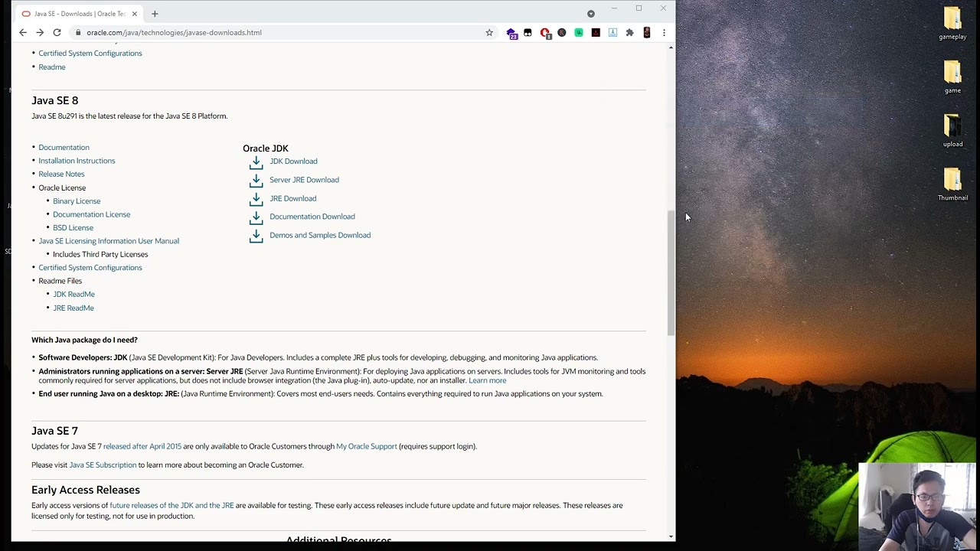Open the Release Notes link
Image resolution: width=980 pixels, height=551 pixels.
coord(61,174)
